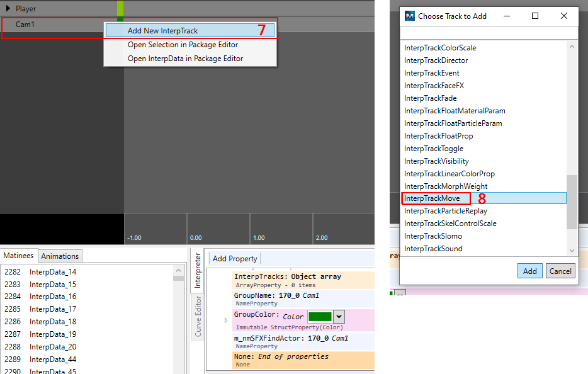This screenshot has height=374, width=588.
Task: Select InterpData_17 in Matinees list
Action: [52, 309]
